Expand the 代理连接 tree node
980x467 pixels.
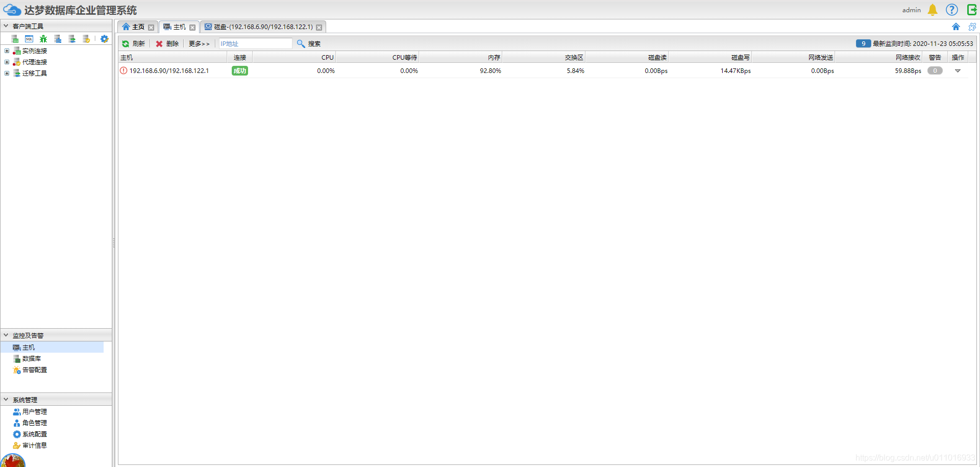(7, 62)
